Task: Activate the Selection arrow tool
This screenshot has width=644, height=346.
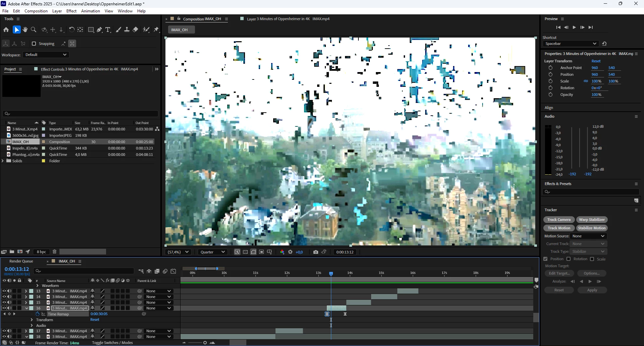Action: [16, 30]
